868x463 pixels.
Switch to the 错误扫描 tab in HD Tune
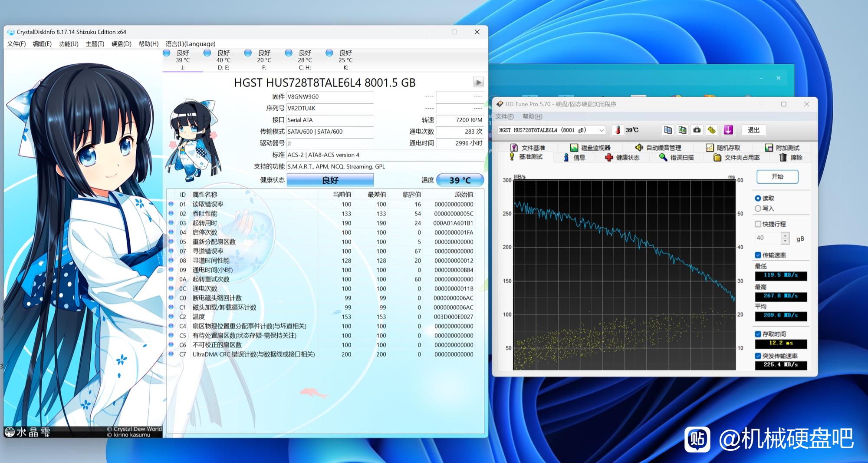676,158
